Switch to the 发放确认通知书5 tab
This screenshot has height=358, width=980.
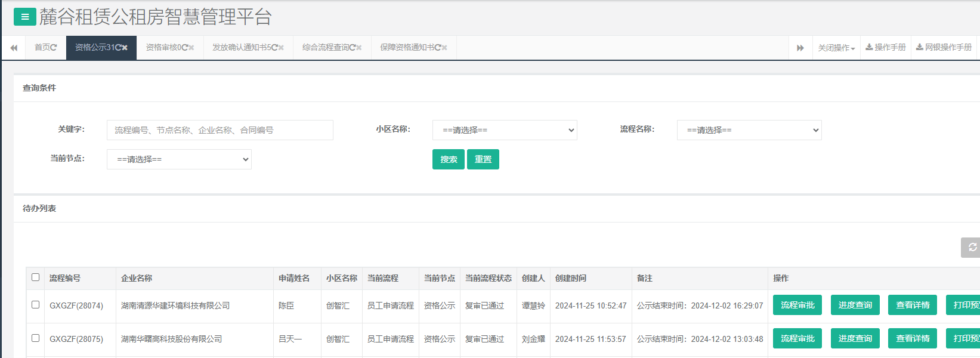click(242, 48)
